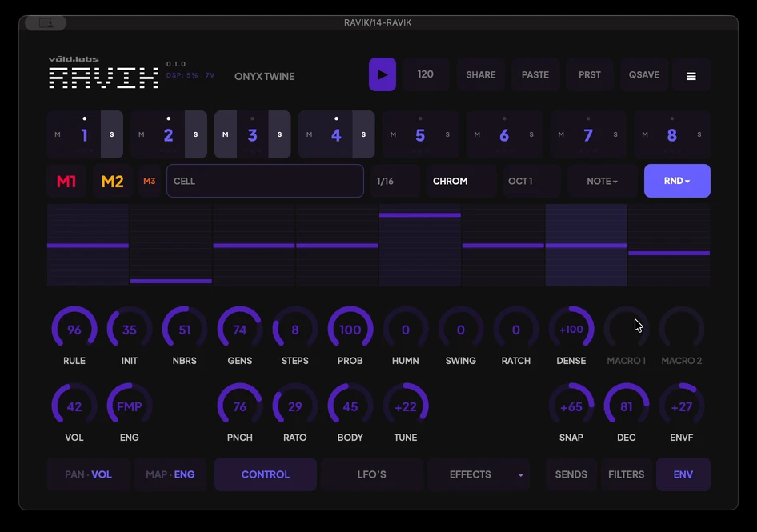Open the PRST presets button
This screenshot has width=757, height=532.
[x=590, y=75]
